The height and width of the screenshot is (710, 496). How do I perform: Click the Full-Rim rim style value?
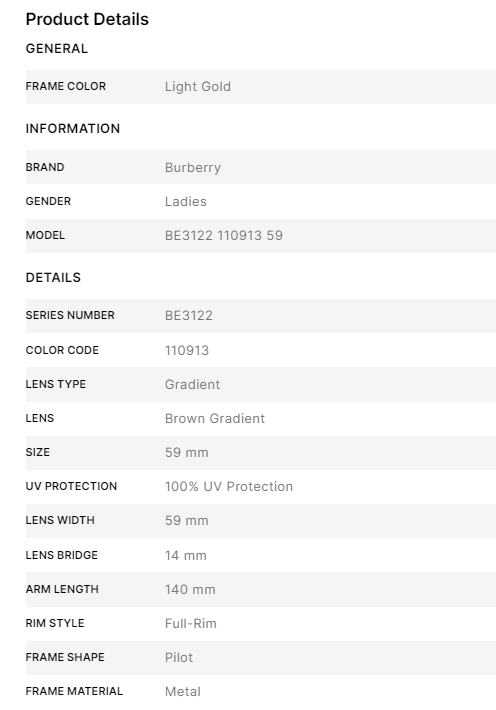point(191,624)
